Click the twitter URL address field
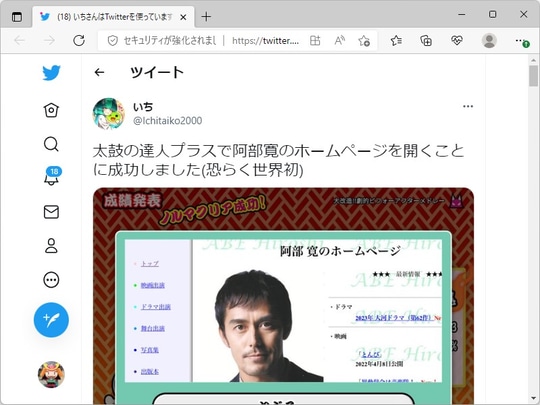Viewport: 540px width, 405px height. click(265, 41)
